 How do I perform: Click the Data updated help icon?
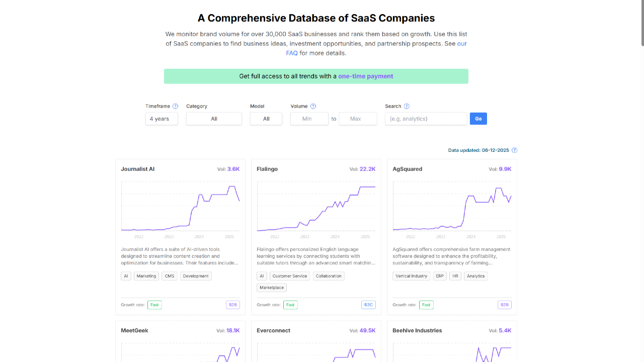click(514, 150)
